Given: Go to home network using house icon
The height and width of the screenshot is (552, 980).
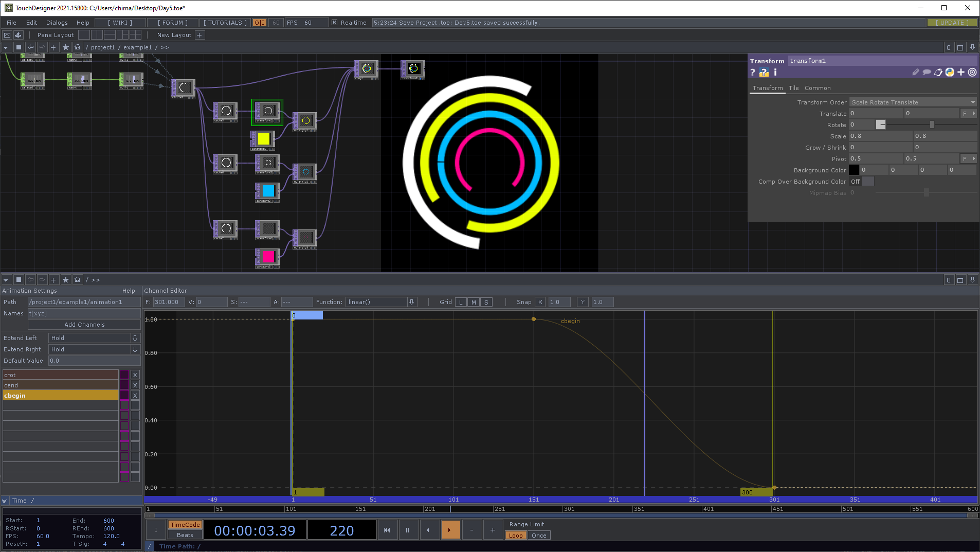Looking at the screenshot, I should (x=78, y=47).
